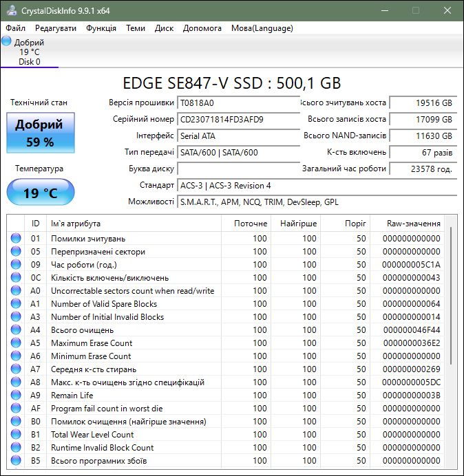
Task: Open the Теми menu
Action: pyautogui.click(x=136, y=28)
